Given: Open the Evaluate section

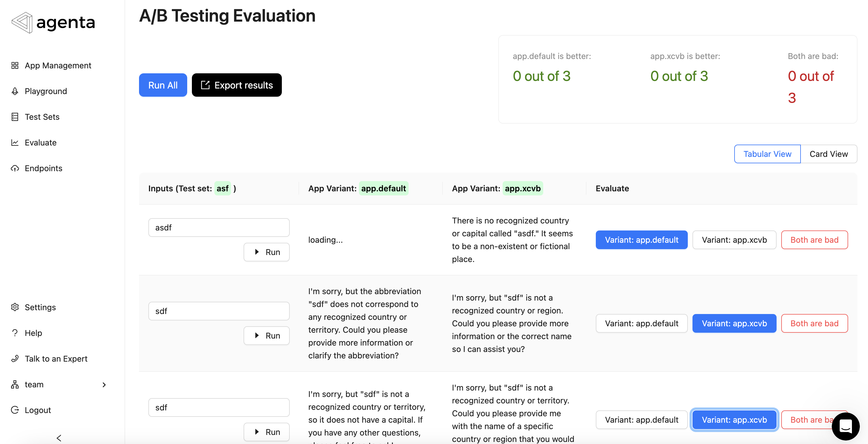Looking at the screenshot, I should 40,142.
